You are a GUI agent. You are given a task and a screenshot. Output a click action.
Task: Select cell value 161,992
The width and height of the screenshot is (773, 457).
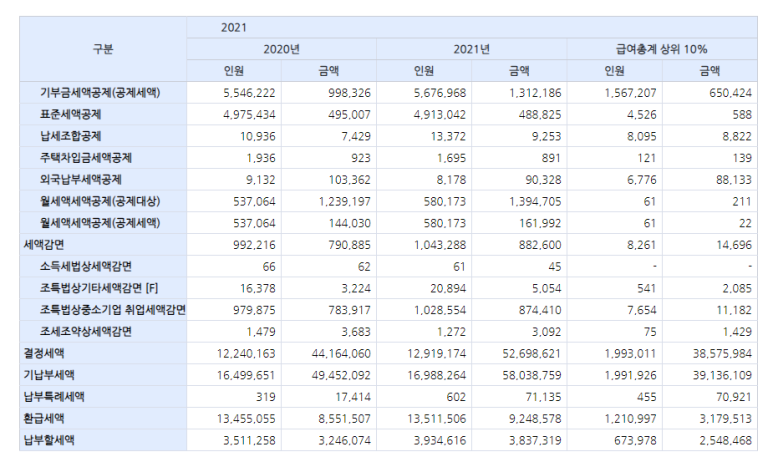point(540,223)
